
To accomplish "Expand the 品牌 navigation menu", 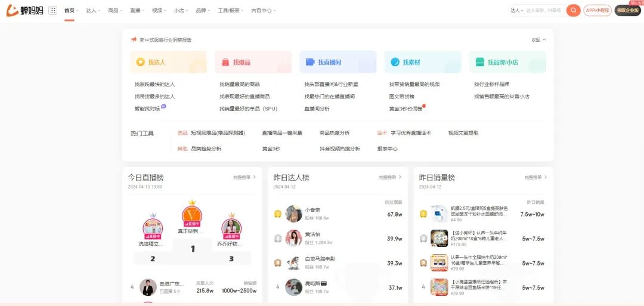I will [203, 11].
